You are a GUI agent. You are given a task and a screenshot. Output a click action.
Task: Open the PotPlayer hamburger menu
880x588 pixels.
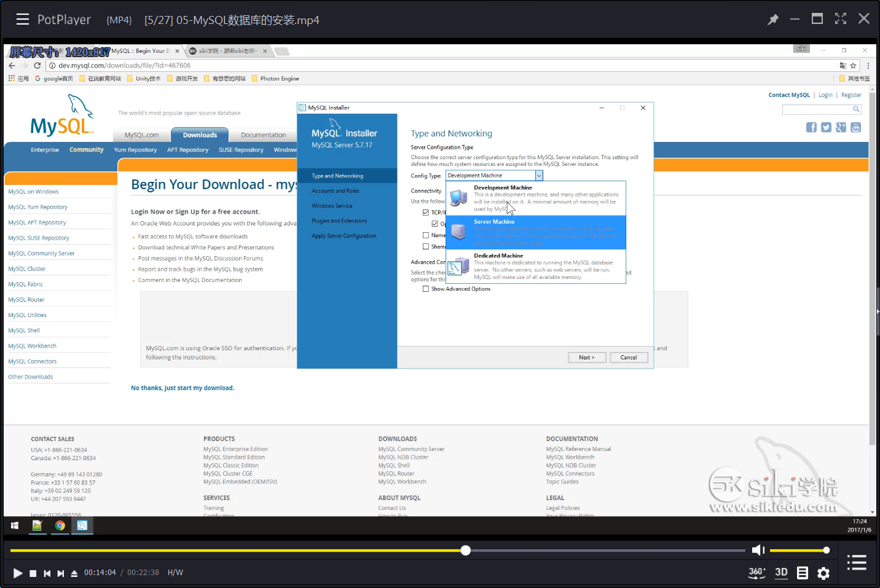(23, 20)
